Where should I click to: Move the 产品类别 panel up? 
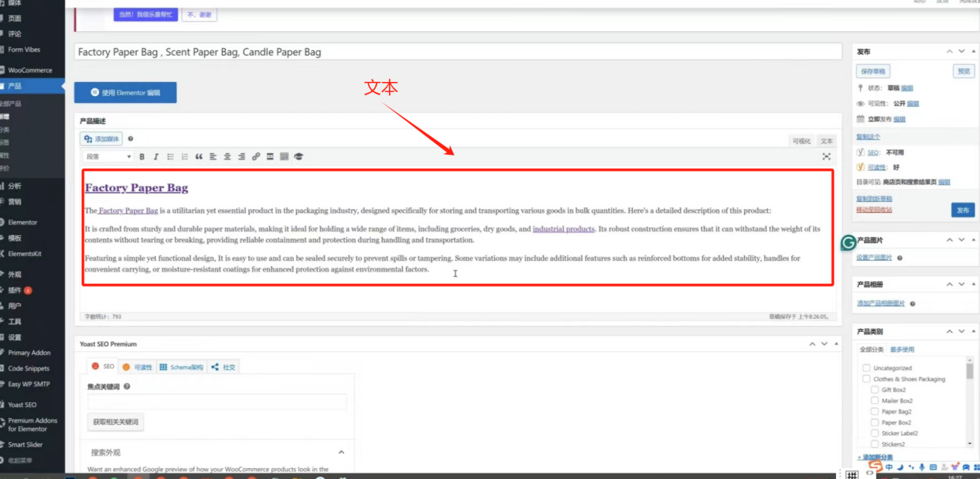click(x=950, y=331)
